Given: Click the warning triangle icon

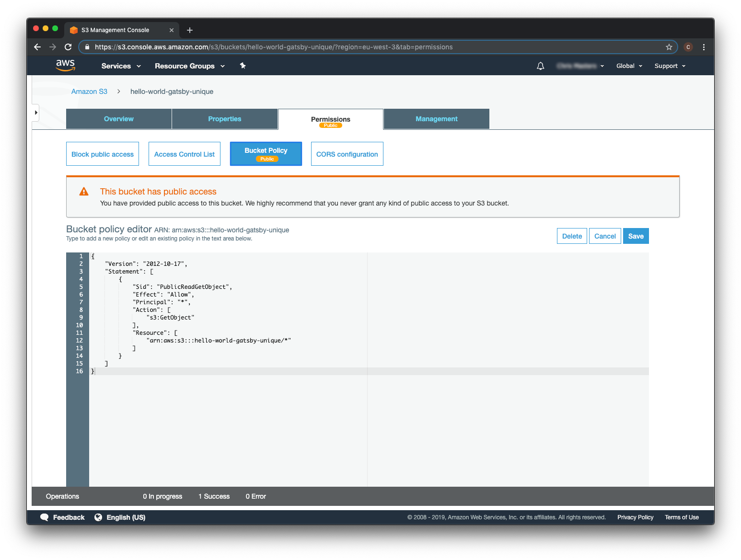Looking at the screenshot, I should (x=84, y=192).
